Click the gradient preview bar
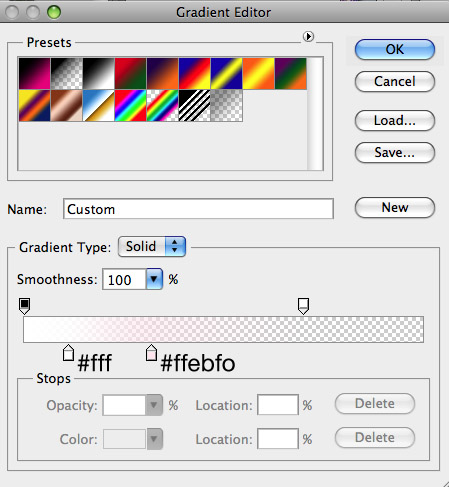This screenshot has height=487, width=449. click(223, 329)
